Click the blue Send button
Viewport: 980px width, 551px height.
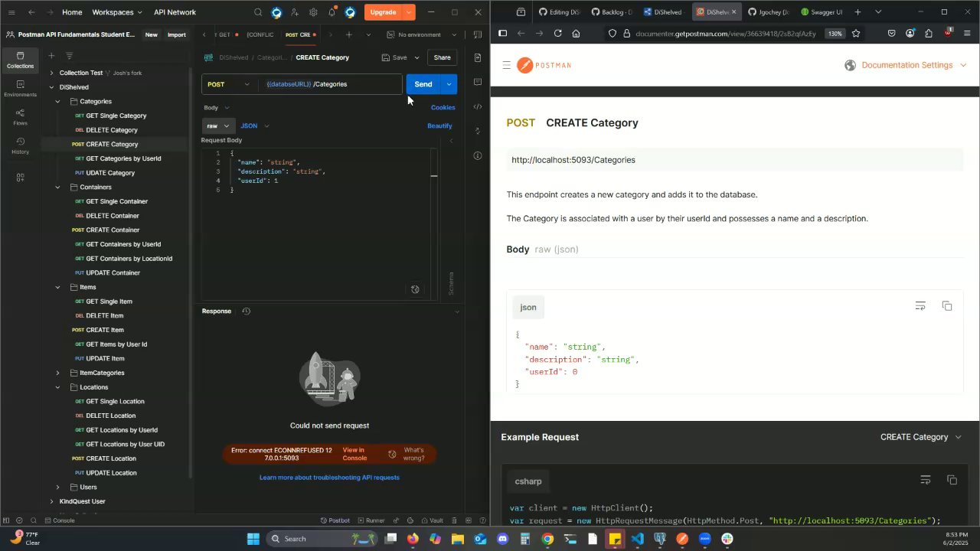(x=423, y=84)
